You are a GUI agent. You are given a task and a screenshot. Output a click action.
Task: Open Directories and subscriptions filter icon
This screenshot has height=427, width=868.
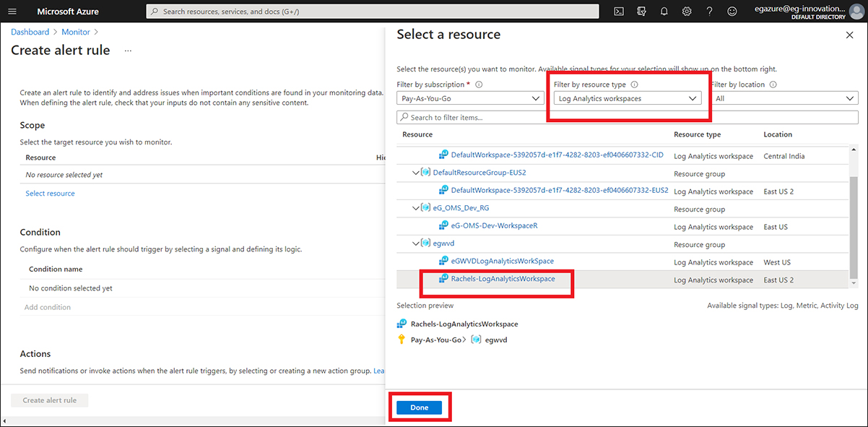point(641,12)
